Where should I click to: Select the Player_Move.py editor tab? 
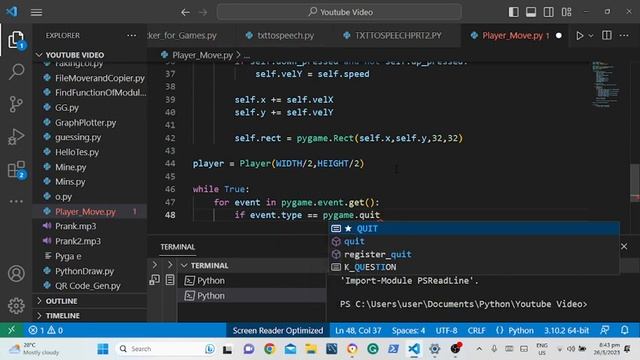(512, 36)
